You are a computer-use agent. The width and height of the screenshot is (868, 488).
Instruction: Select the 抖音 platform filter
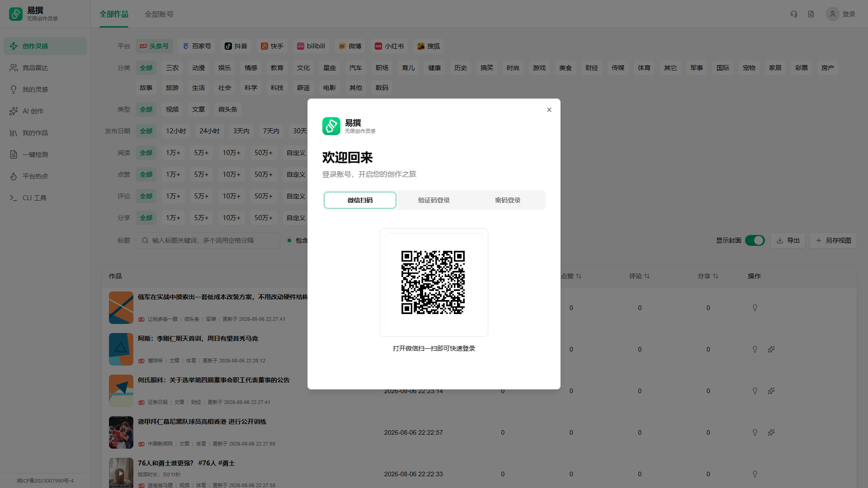tap(236, 46)
